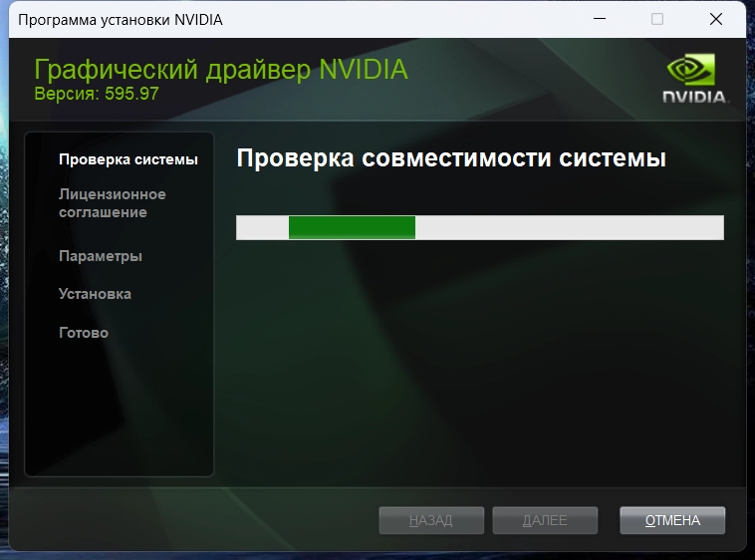The height and width of the screenshot is (560, 755).
Task: Click the disabled maximize window button
Action: [657, 19]
